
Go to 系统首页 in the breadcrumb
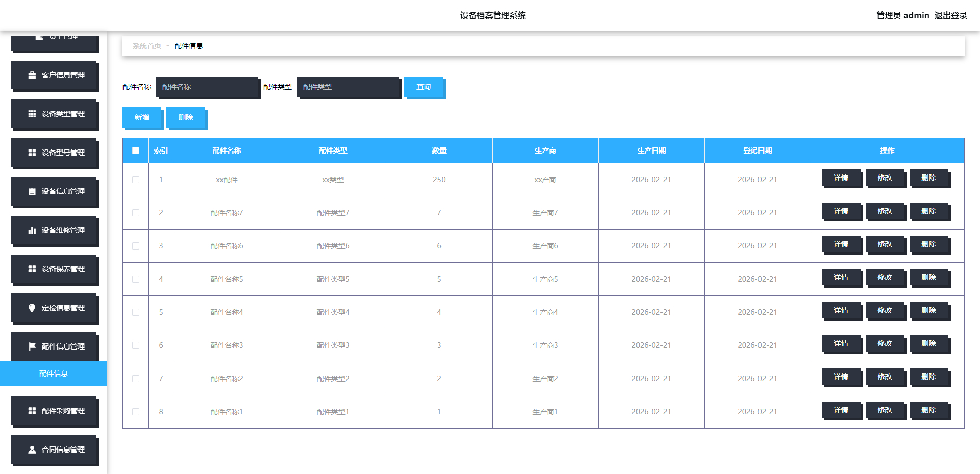tap(147, 46)
